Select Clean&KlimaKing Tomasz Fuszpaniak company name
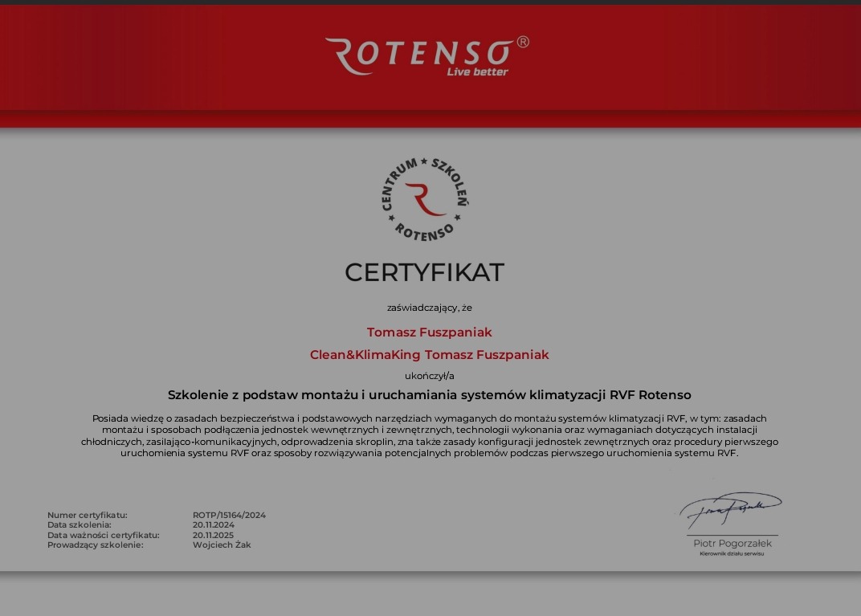This screenshot has width=861, height=616. [430, 354]
